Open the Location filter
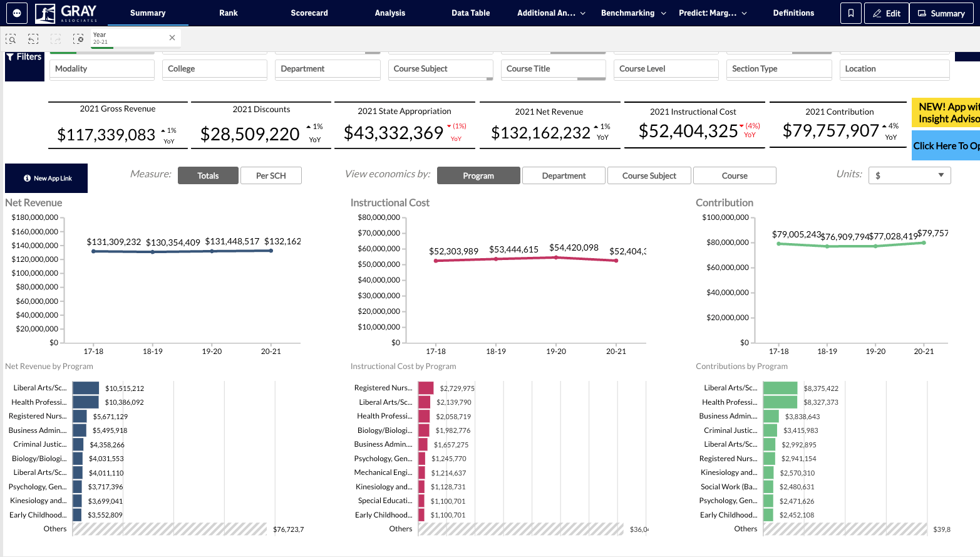The image size is (980, 557). [895, 69]
